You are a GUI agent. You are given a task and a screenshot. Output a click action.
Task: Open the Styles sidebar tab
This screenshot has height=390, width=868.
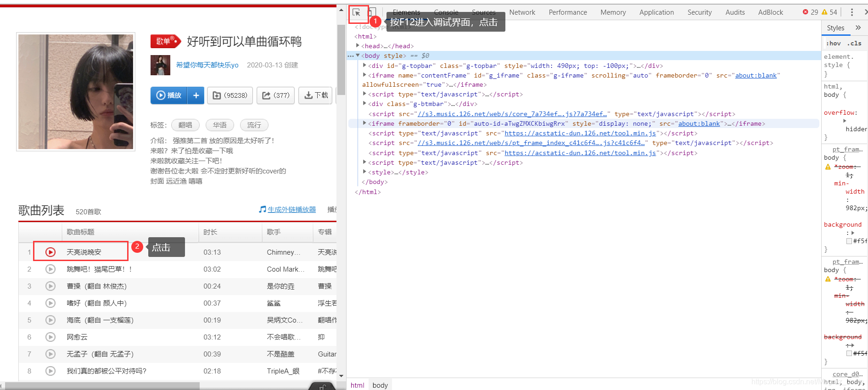coord(835,28)
